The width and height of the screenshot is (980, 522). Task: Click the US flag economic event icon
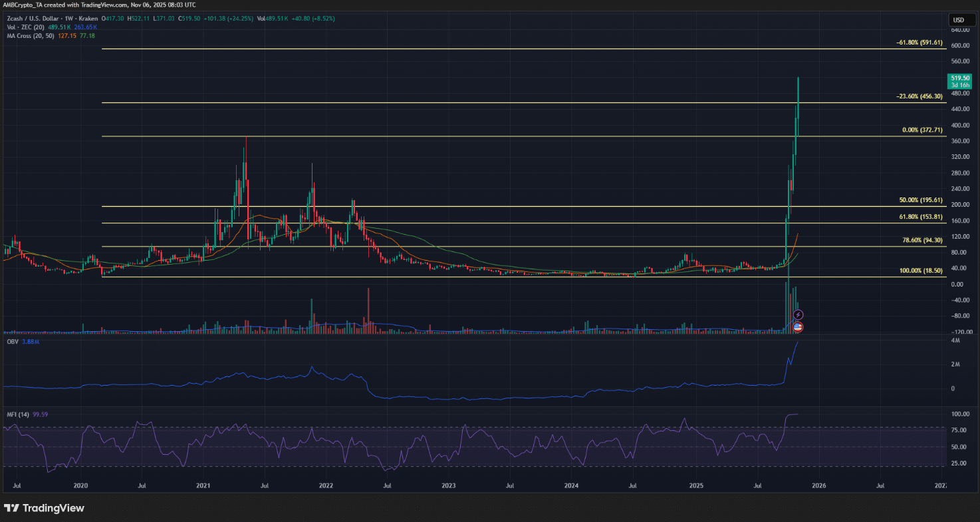[x=798, y=327]
